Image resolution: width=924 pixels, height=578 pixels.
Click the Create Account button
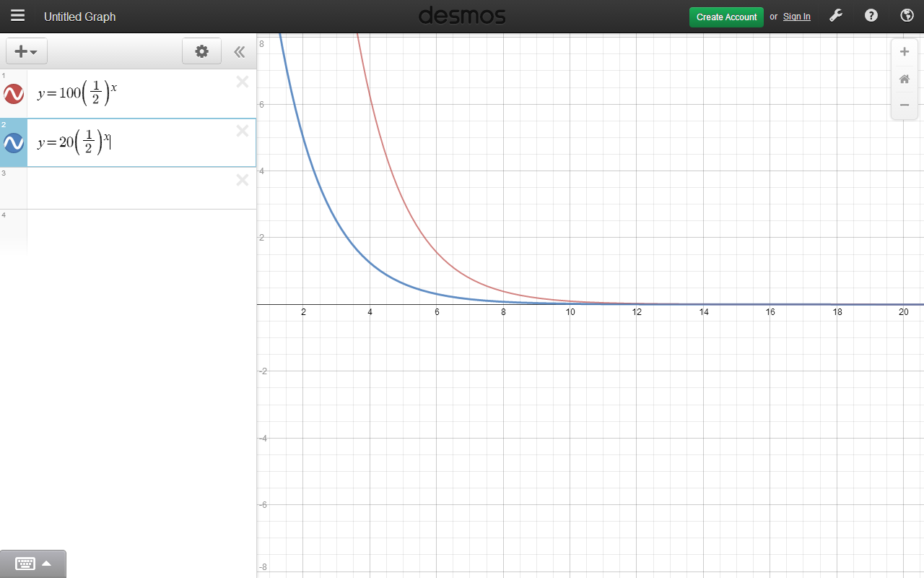(726, 17)
